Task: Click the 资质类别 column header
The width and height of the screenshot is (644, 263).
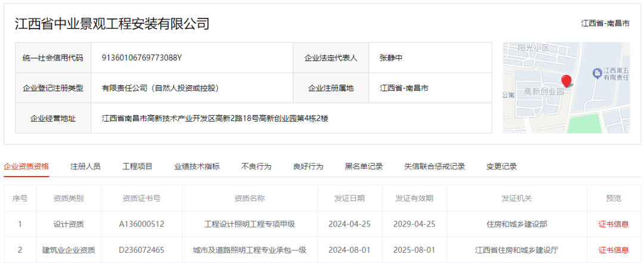Action: click(x=69, y=198)
